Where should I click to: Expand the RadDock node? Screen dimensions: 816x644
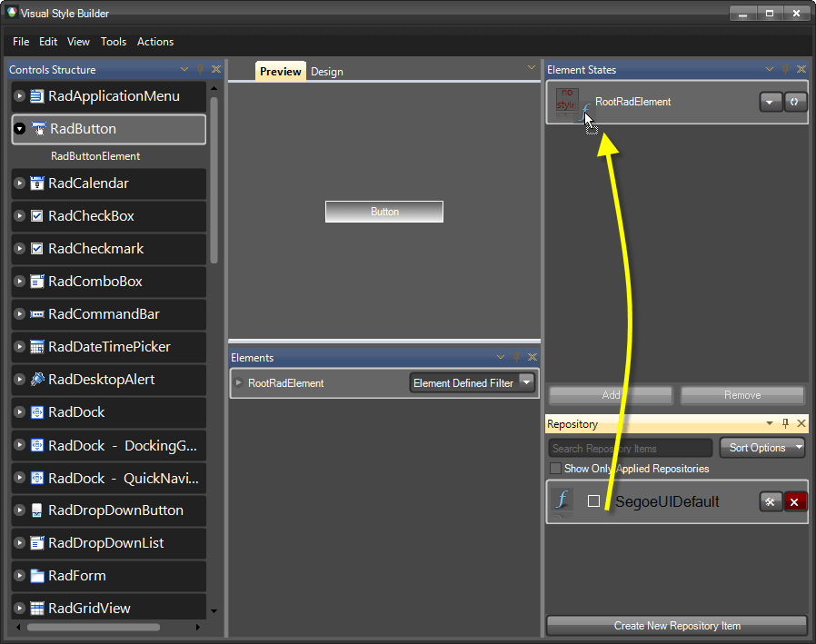(x=20, y=412)
